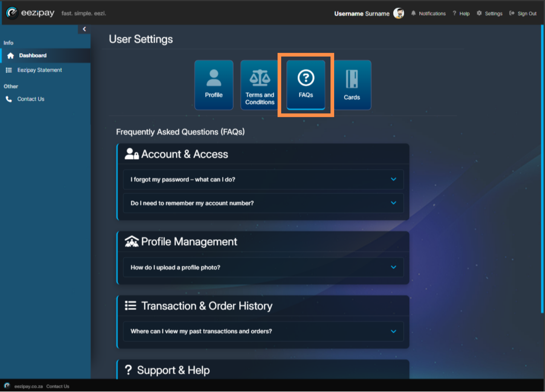Click the Help question mark icon
The image size is (545, 392).
click(x=454, y=13)
